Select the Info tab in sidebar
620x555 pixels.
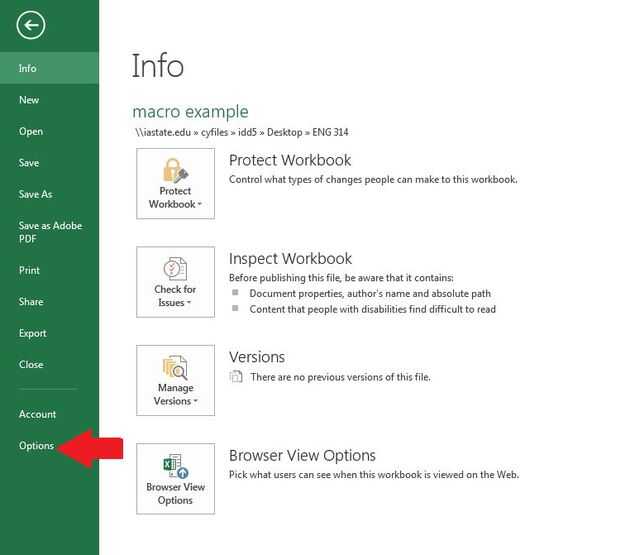point(49,68)
